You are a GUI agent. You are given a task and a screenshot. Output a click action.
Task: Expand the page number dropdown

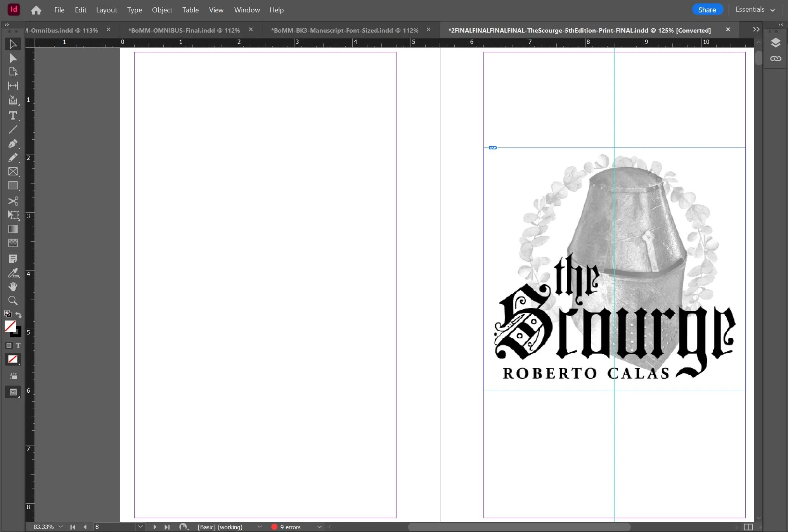[140, 527]
